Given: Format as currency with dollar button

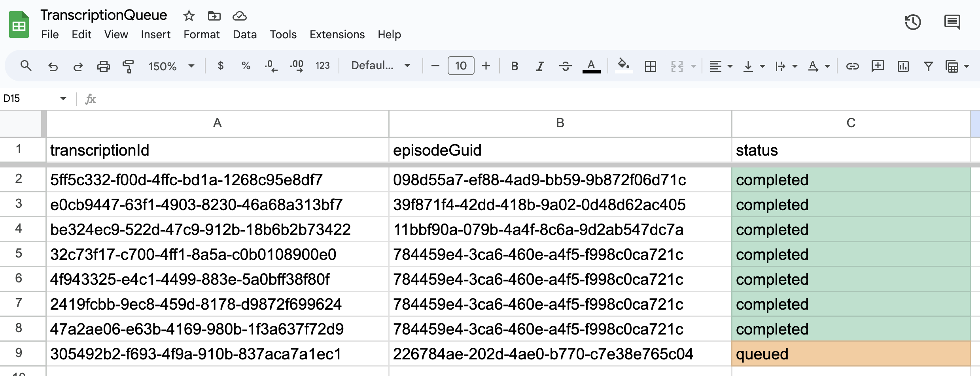Looking at the screenshot, I should 221,66.
